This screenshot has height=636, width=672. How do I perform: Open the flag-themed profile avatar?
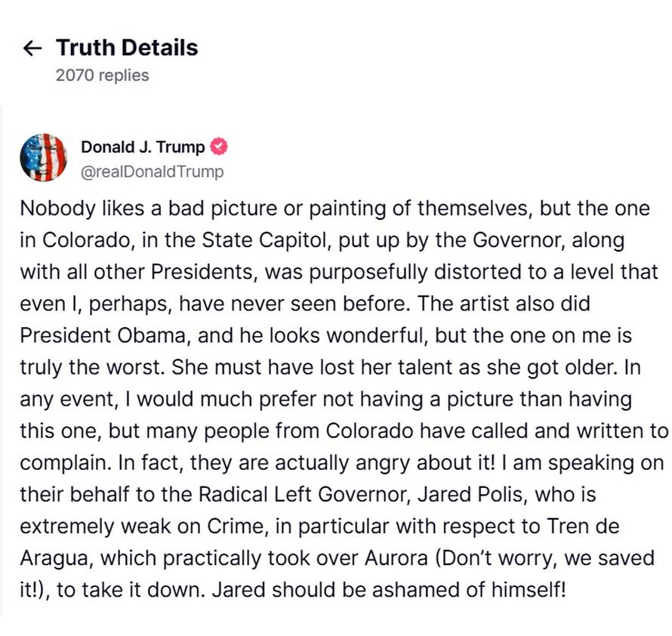pos(43,157)
